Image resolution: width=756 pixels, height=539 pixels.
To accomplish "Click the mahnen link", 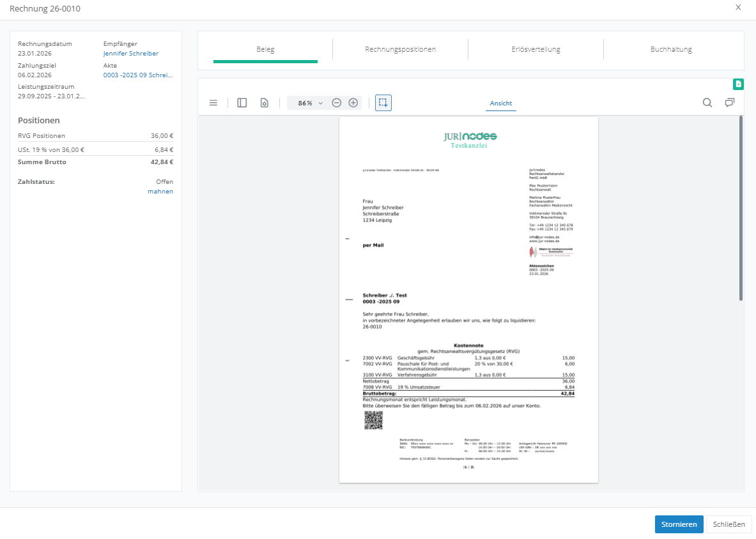I will pyautogui.click(x=160, y=192).
